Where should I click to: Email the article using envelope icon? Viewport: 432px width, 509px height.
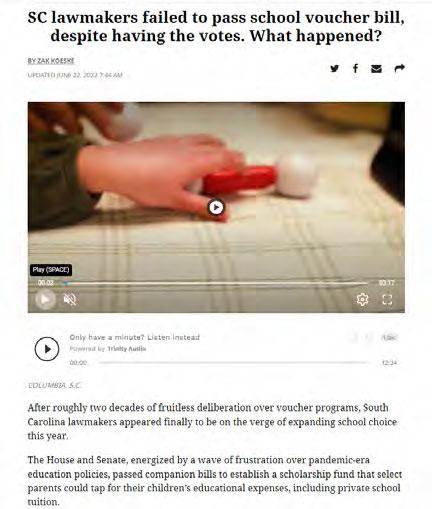click(x=376, y=69)
